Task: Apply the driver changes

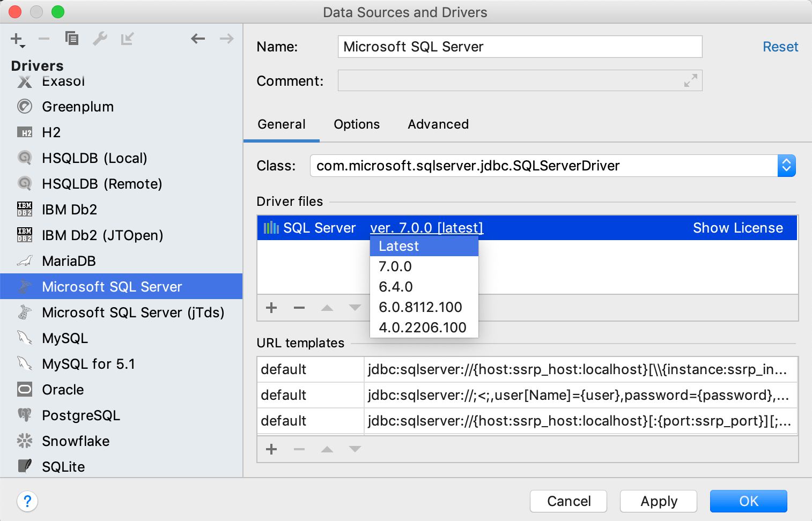Action: click(658, 501)
